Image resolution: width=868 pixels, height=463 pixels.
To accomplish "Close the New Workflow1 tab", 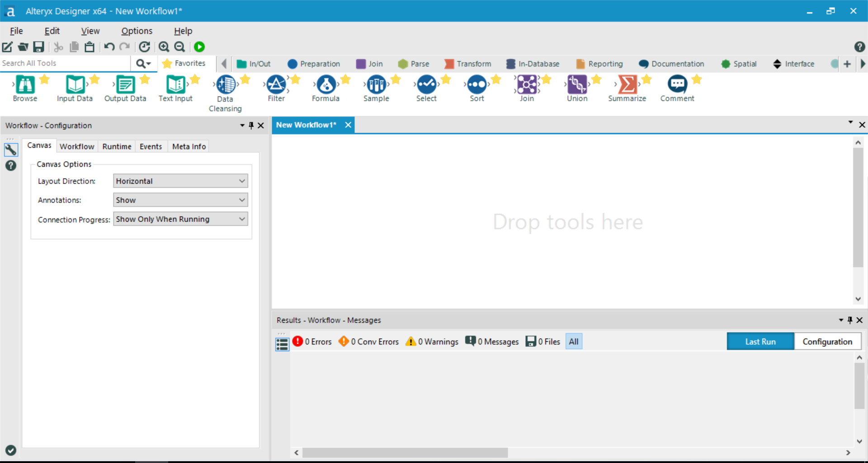I will pos(348,125).
